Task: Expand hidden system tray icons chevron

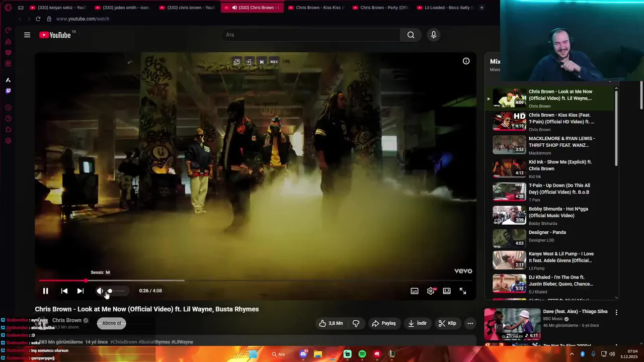Action: (572, 354)
